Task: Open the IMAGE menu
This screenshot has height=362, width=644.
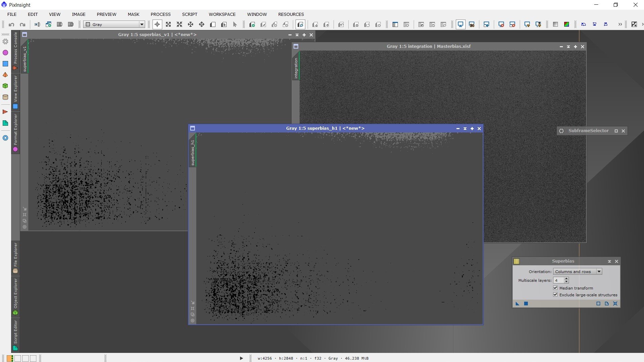Action: tap(78, 14)
